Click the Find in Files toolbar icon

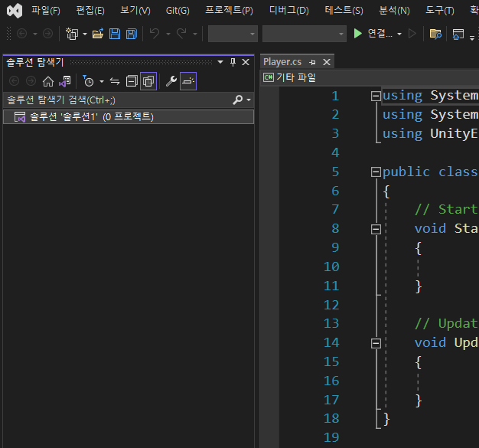pyautogui.click(x=435, y=34)
